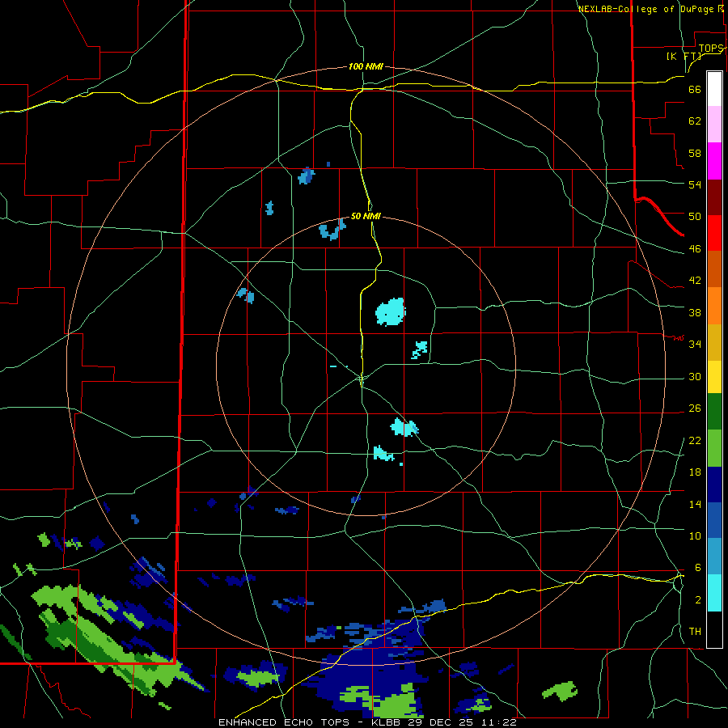Click the 29 DEC 25 date stamp
The image size is (728, 728).
pyautogui.click(x=441, y=722)
